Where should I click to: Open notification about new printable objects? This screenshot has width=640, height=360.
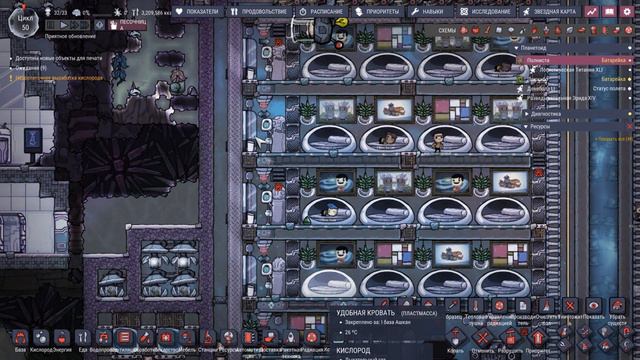[x=58, y=58]
